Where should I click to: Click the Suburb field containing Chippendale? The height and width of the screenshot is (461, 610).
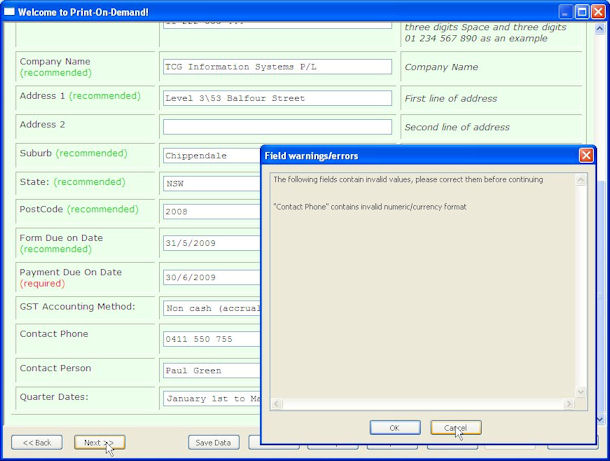coord(210,156)
